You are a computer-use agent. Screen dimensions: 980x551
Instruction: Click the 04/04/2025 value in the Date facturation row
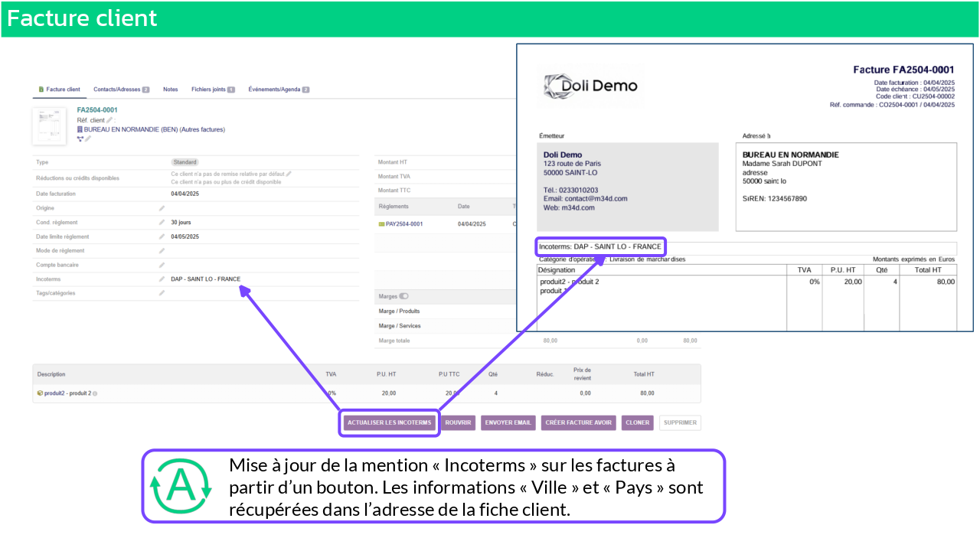[x=185, y=194]
